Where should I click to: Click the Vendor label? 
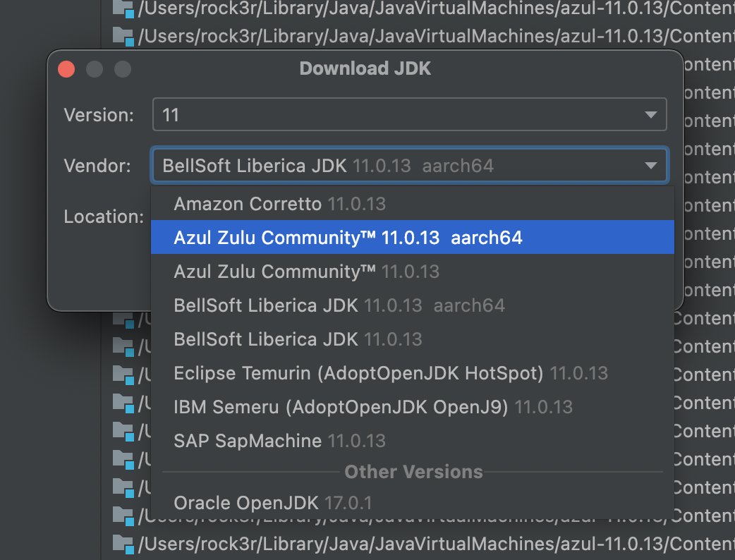97,166
